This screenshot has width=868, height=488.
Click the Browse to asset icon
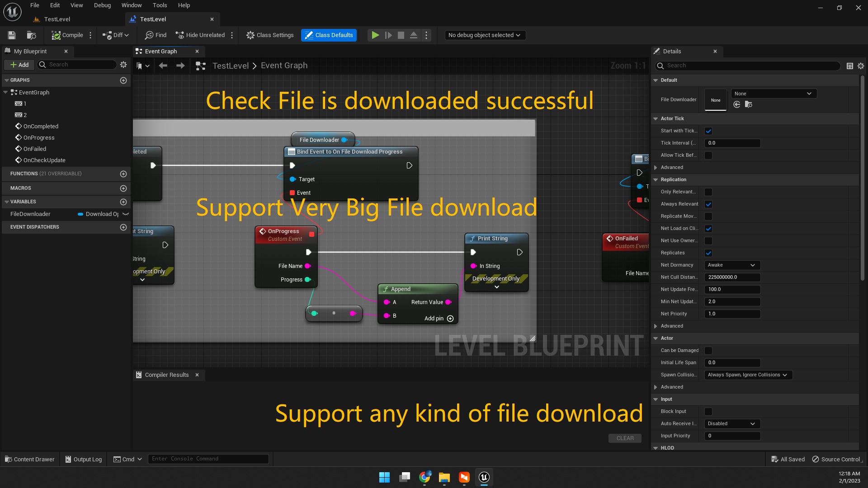tap(749, 104)
